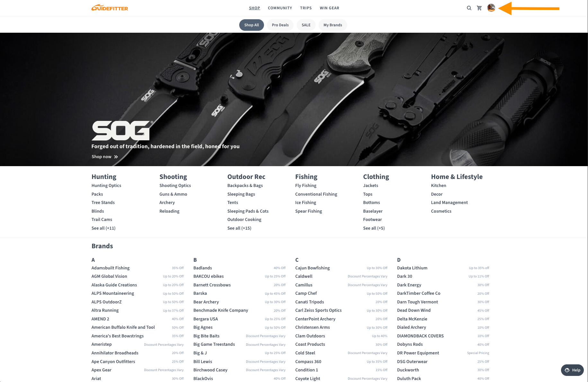The image size is (588, 382).
Task: Open Outdoor Cooking subcategory
Action: (244, 220)
